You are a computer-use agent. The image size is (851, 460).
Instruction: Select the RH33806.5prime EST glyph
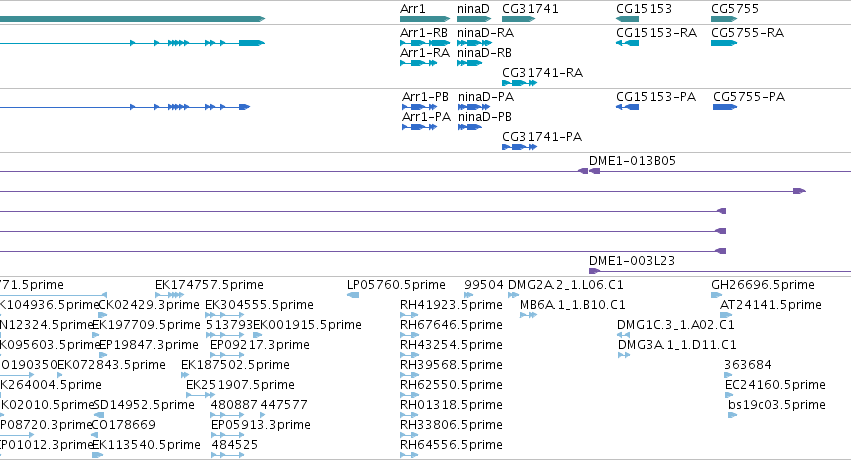[x=409, y=436]
